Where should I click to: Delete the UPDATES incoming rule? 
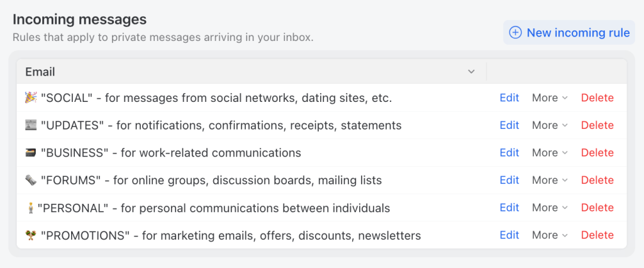[597, 125]
